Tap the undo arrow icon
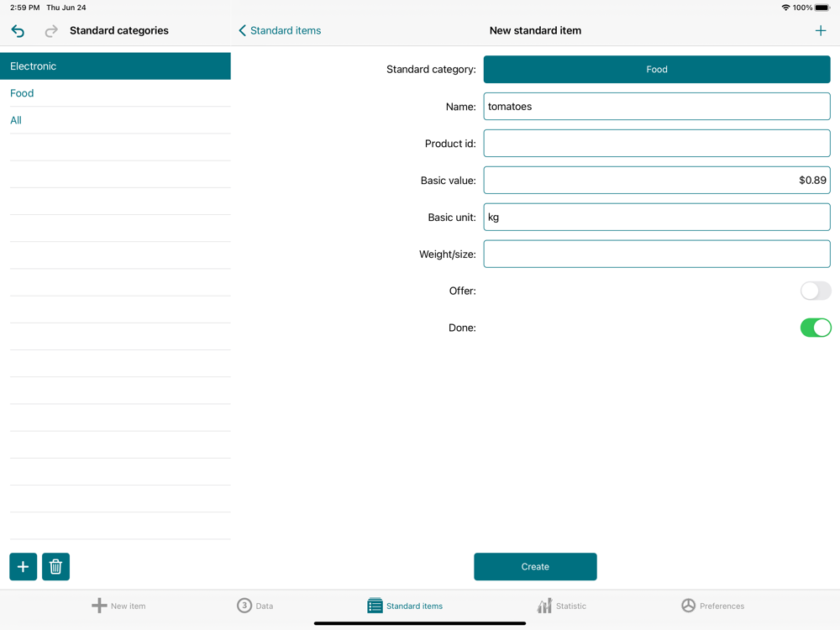This screenshot has height=630, width=840. tap(18, 31)
